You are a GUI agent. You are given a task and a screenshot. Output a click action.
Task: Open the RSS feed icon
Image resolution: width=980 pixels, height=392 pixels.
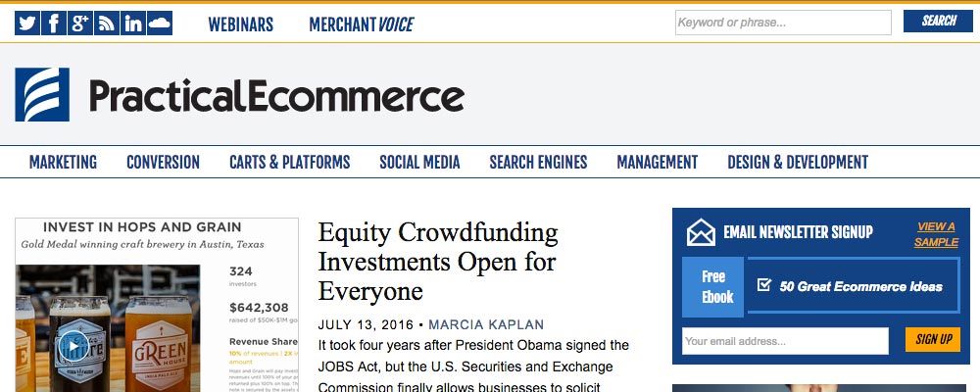point(107,24)
